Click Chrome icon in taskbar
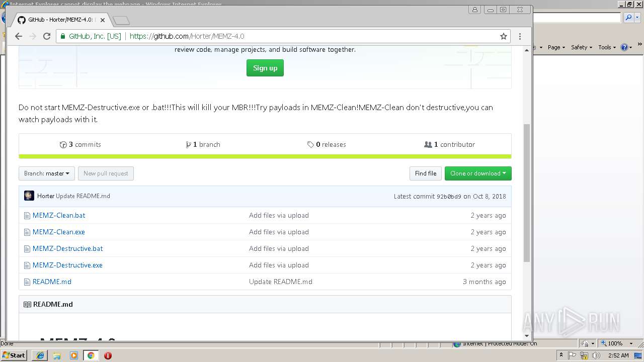This screenshot has width=644, height=362. (91, 355)
